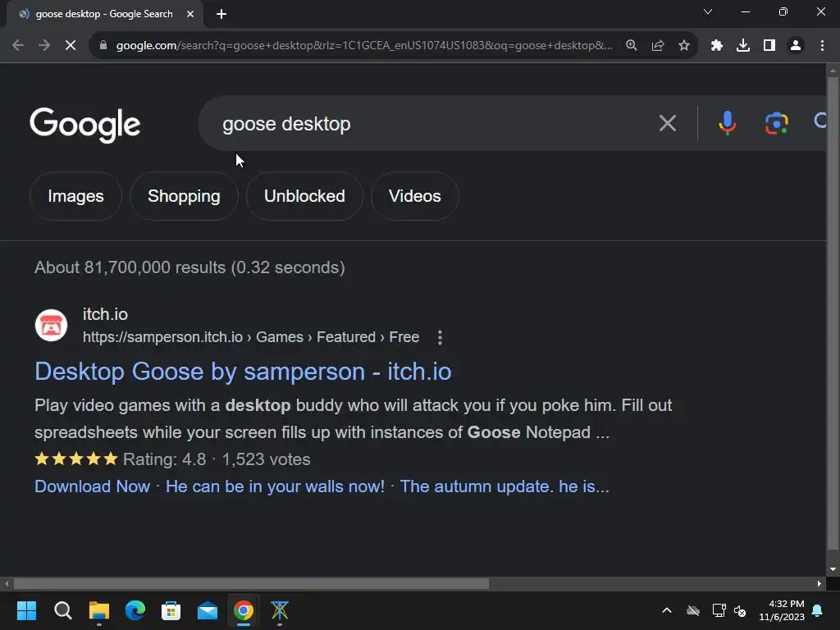Open the zoom magnifier in address bar
840x630 pixels.
click(632, 46)
